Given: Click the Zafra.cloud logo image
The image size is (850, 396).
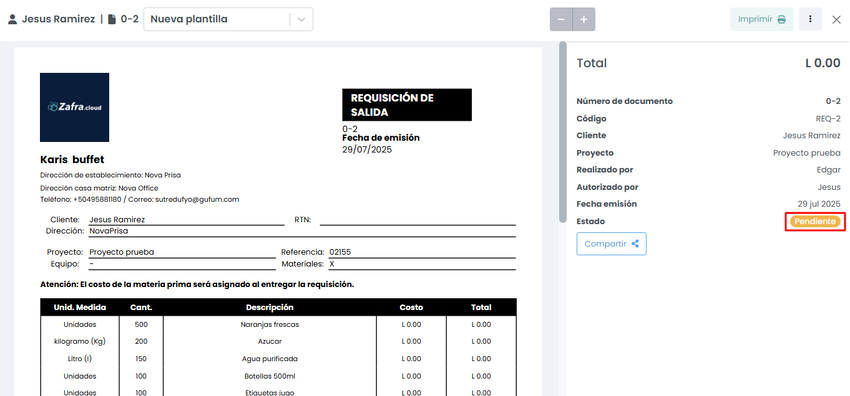Looking at the screenshot, I should tap(74, 107).
